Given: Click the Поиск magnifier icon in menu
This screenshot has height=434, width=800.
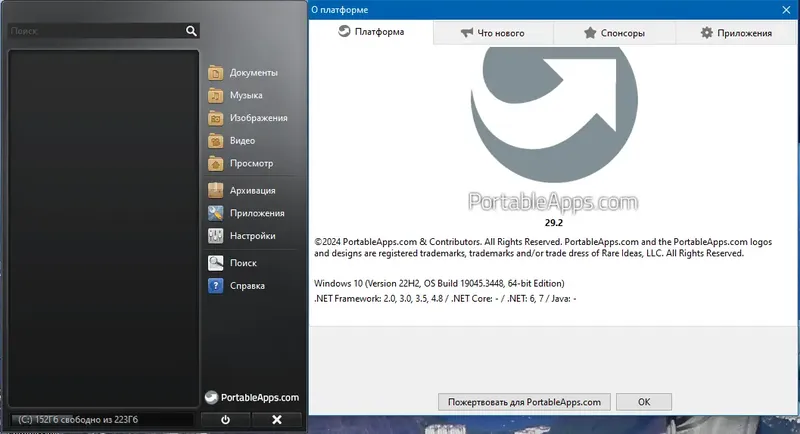Looking at the screenshot, I should pos(215,263).
